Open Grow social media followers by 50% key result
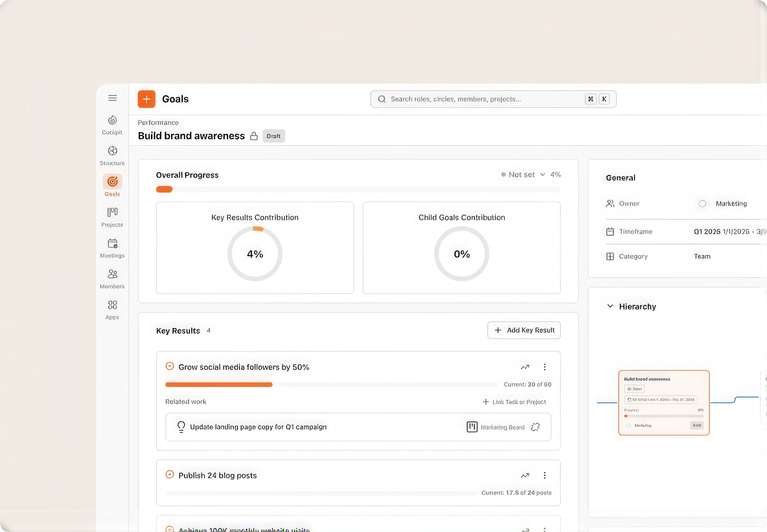767x532 pixels. pos(244,367)
